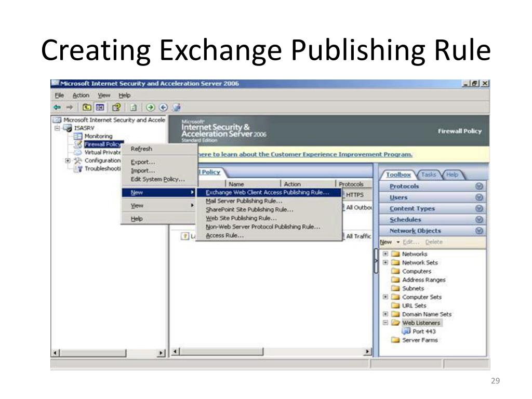Image resolution: width=532 pixels, height=399 pixels.
Task: Click the blue left-arrow discard icon
Action: [163, 108]
